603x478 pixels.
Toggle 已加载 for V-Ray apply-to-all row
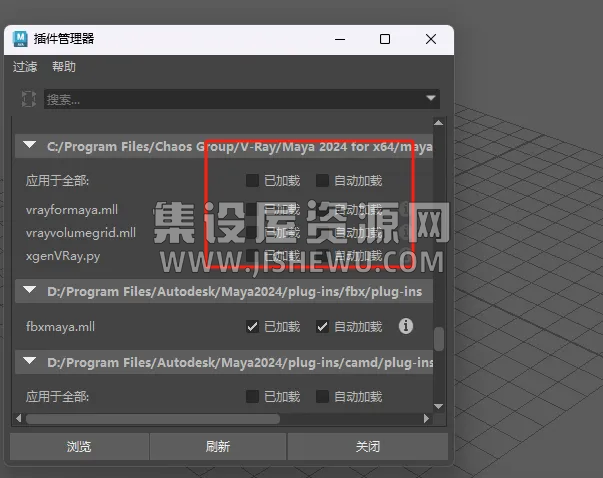coord(252,180)
